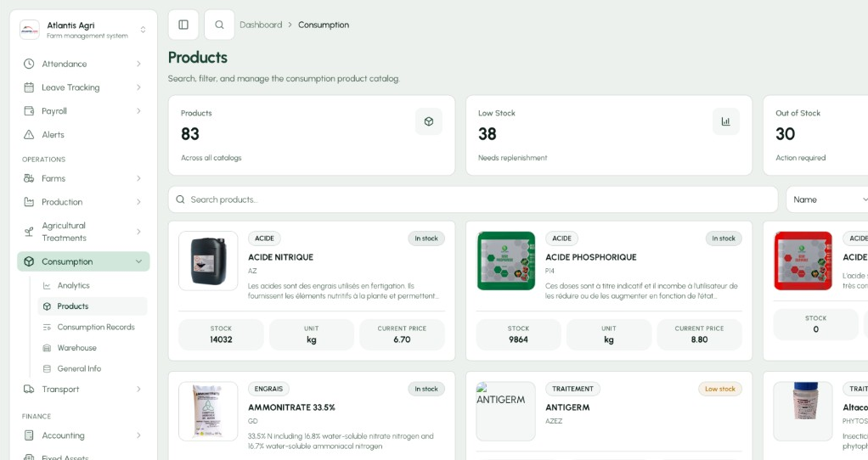Expand the Transport chevron

138,390
